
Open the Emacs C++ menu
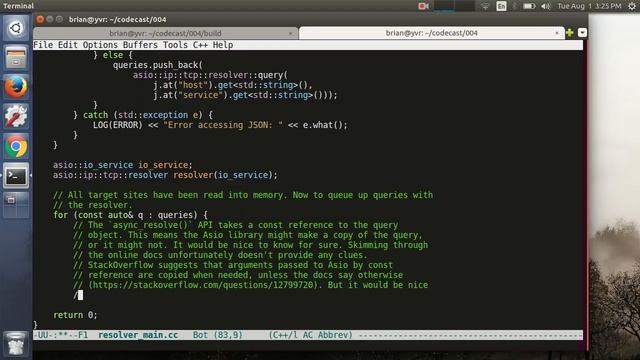200,45
